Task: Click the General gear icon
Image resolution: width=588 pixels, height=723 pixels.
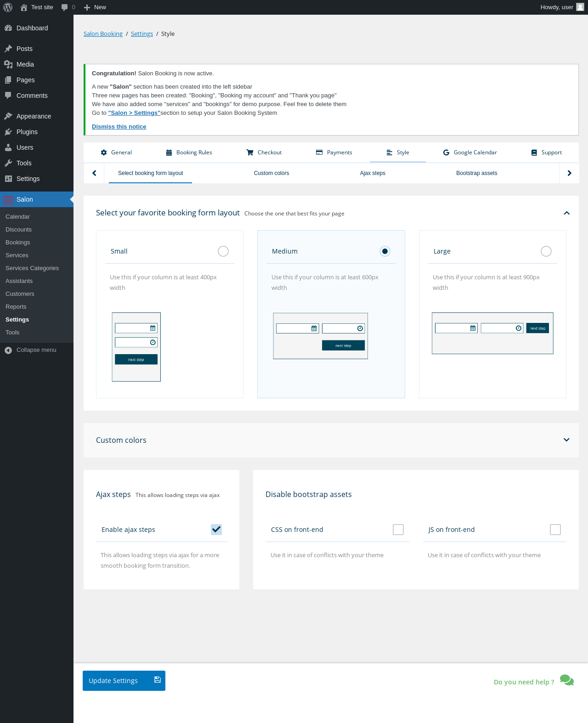Action: 104,153
